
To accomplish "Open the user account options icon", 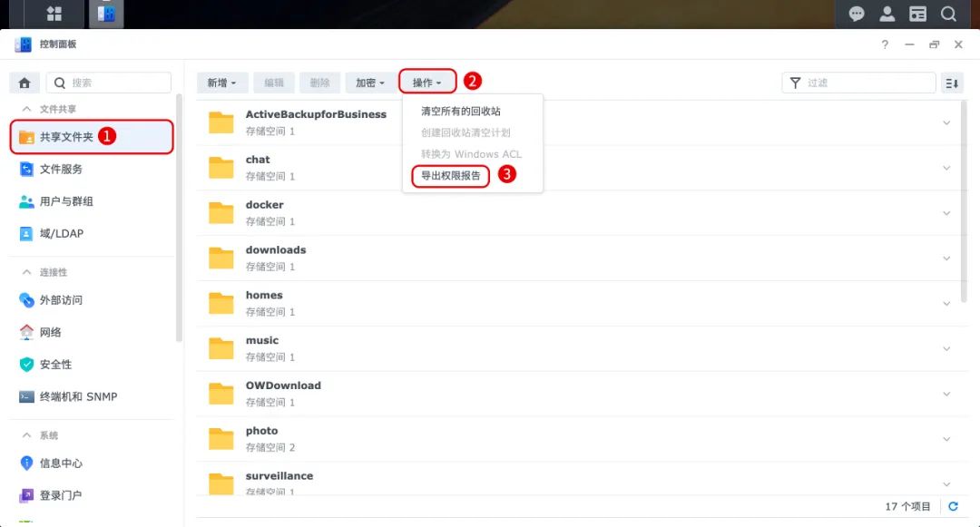I will click(887, 14).
